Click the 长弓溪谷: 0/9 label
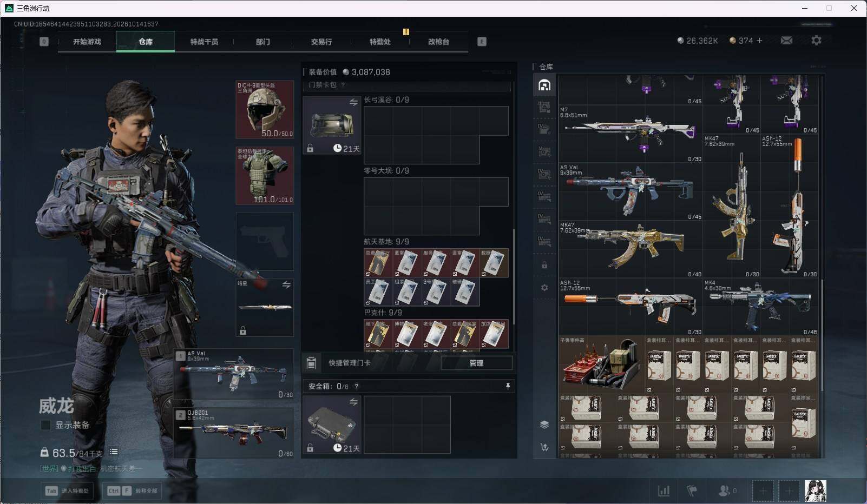Image resolution: width=867 pixels, height=504 pixels. [x=386, y=100]
